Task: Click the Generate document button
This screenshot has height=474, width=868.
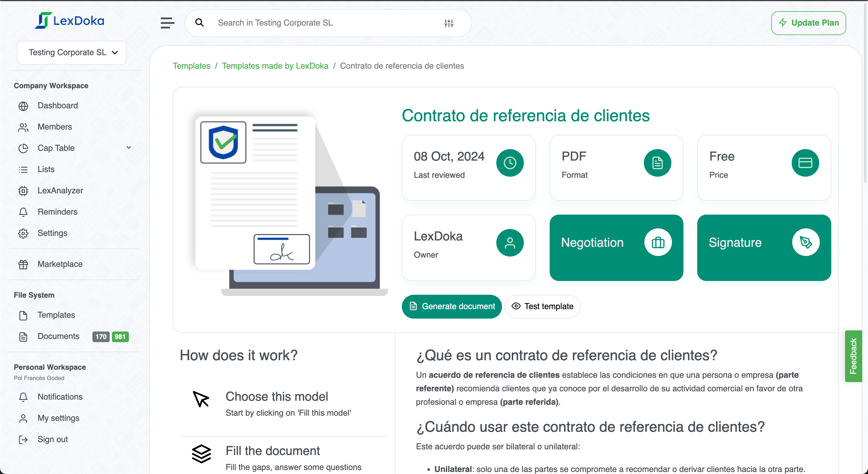Action: tap(452, 306)
